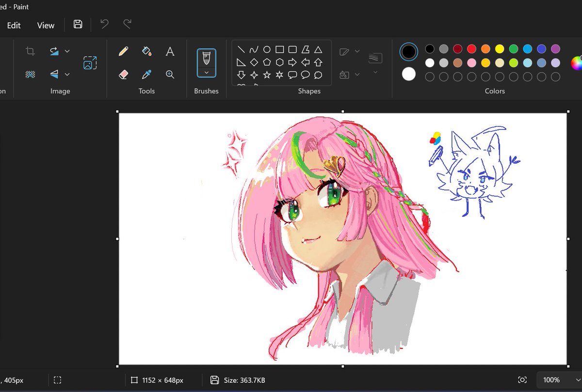Screen dimensions: 582x392
Task: Pick the green palette color
Action: 514,48
